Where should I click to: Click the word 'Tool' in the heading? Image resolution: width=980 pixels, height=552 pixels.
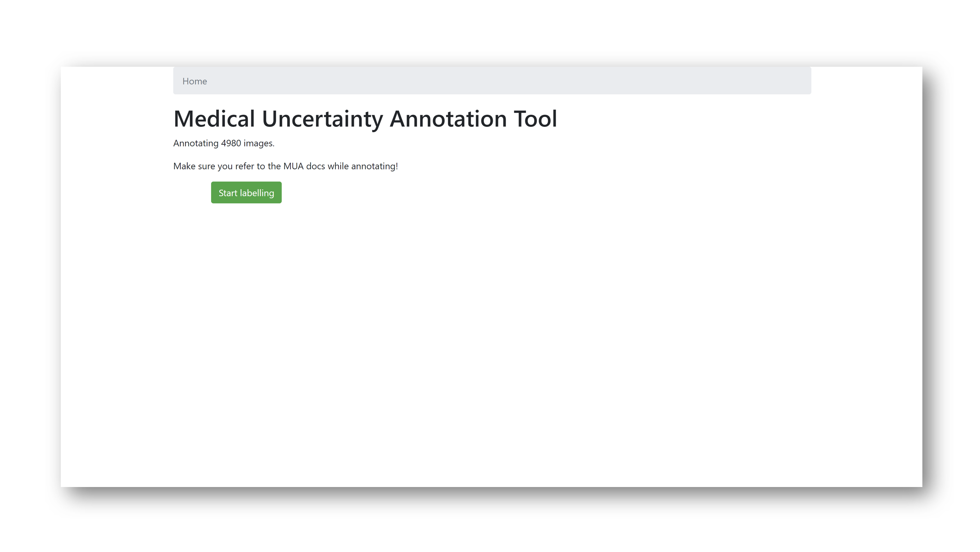pyautogui.click(x=535, y=119)
